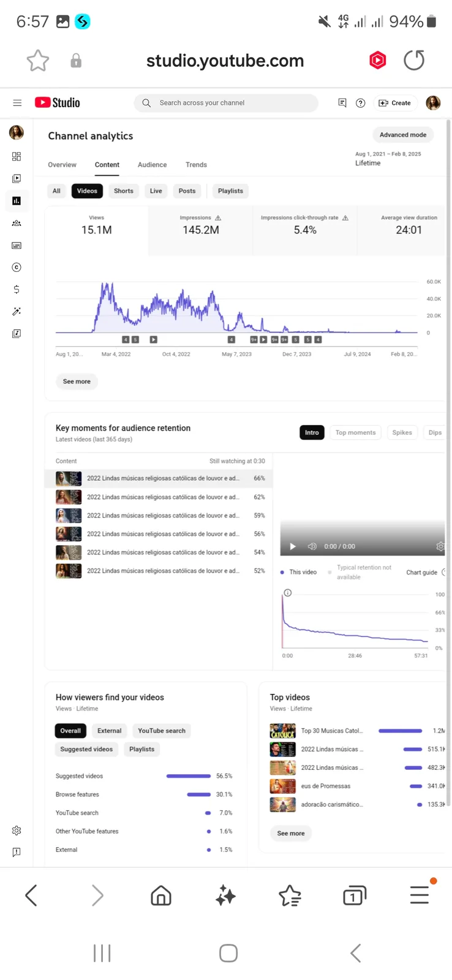The image size is (452, 980).
Task: Open the Earn dollar-sign sidebar icon
Action: tap(17, 289)
